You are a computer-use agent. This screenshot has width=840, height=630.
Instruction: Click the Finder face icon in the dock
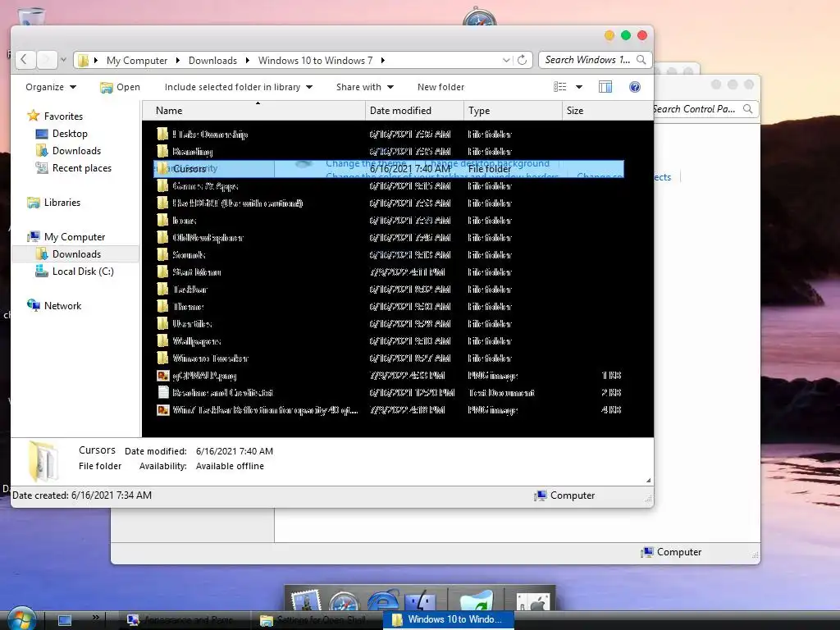(x=422, y=600)
